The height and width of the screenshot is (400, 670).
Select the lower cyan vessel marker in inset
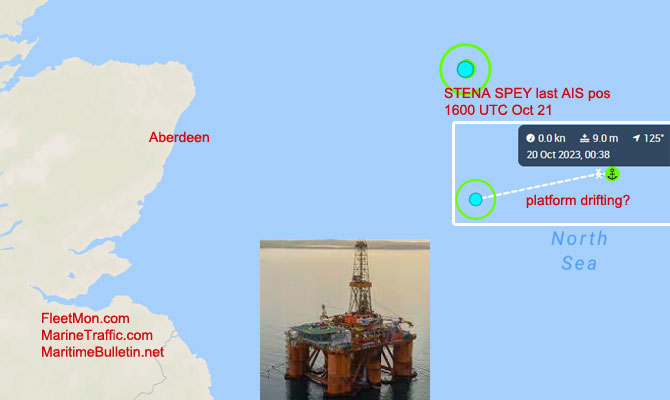[x=476, y=199]
